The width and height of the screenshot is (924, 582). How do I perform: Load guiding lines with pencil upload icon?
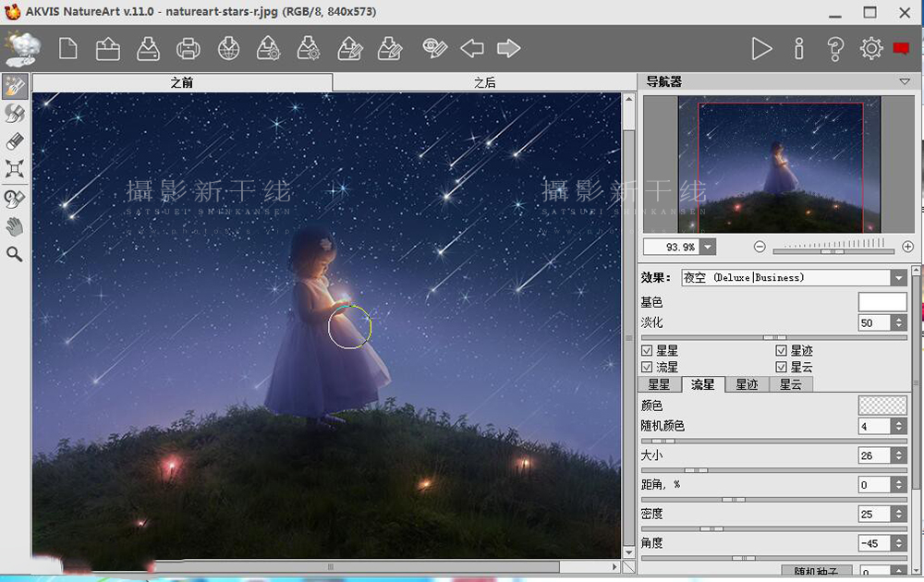349,48
